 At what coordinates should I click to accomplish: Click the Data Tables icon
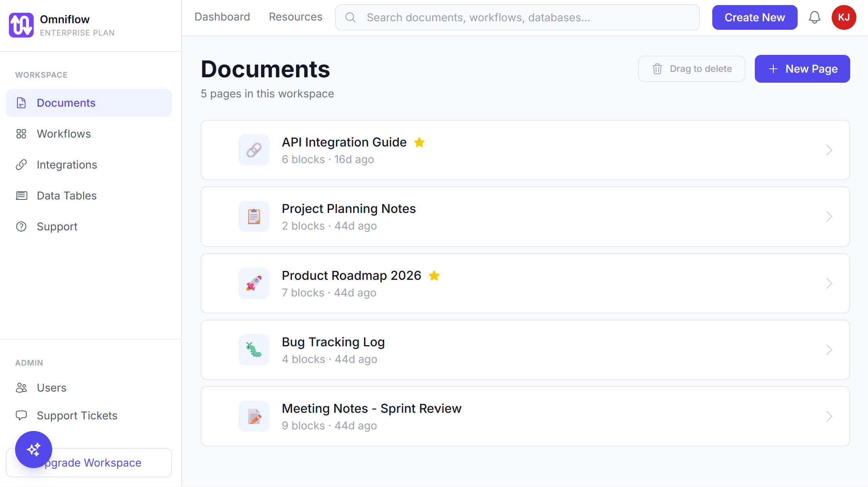tap(21, 196)
